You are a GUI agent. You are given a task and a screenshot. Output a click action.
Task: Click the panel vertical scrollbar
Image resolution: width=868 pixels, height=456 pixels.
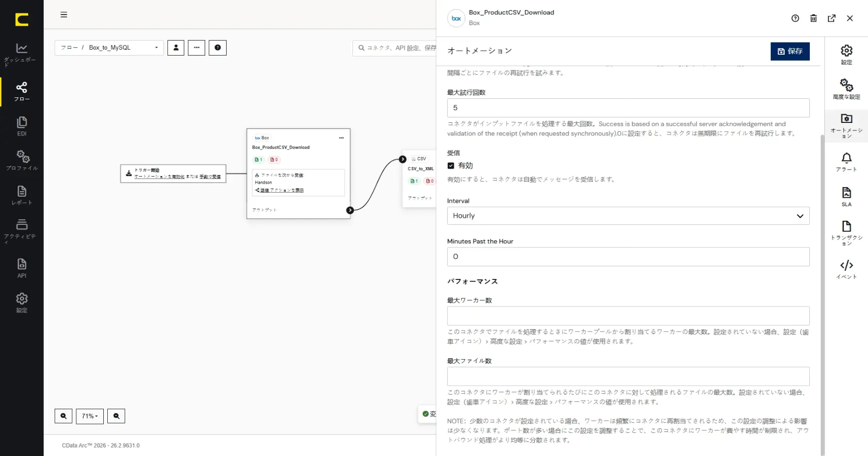click(822, 295)
